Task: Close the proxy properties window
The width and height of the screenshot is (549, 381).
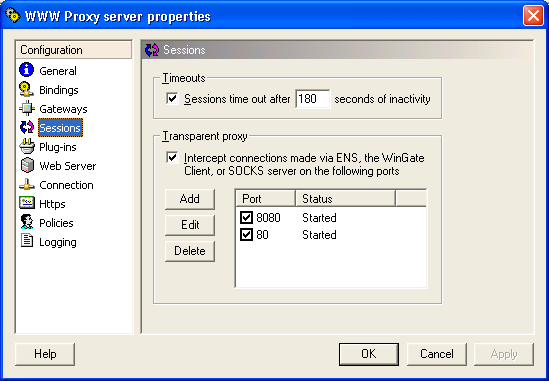Action: coord(533,16)
